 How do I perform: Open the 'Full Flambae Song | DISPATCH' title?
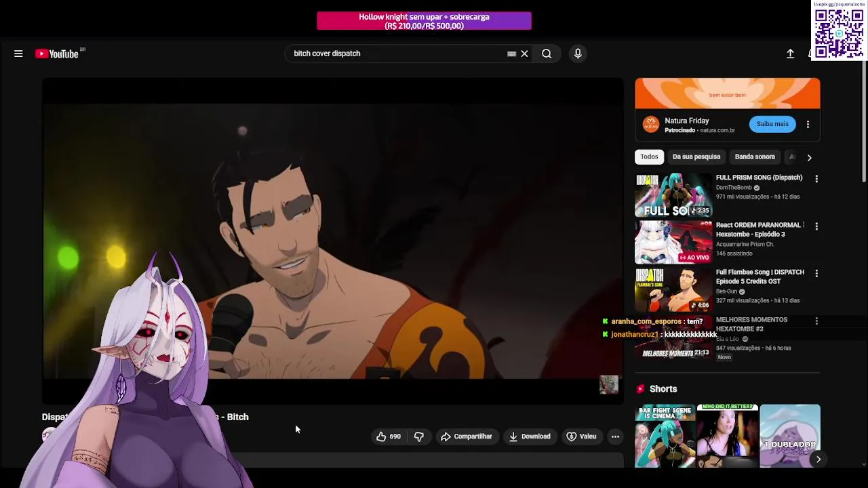click(x=760, y=277)
